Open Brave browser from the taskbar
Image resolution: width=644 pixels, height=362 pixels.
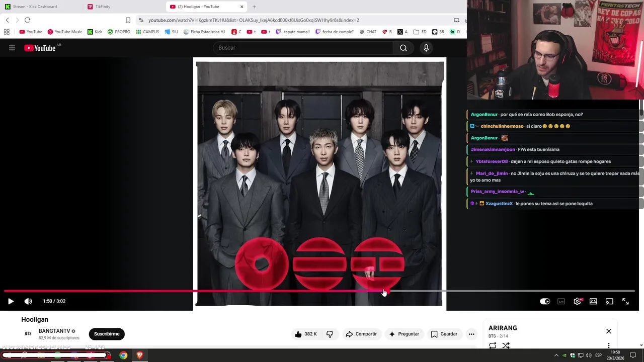(x=139, y=355)
